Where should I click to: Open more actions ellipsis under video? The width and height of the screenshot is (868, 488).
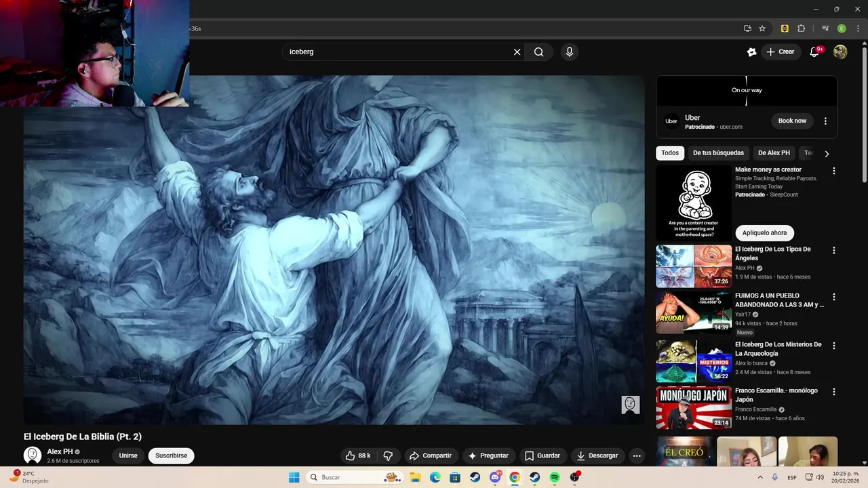[637, 455]
